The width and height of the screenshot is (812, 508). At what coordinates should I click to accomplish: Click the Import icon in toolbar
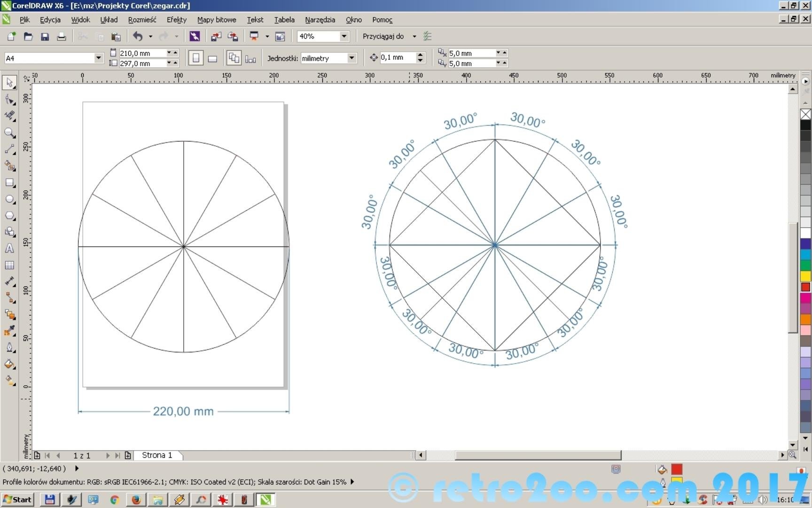click(216, 36)
